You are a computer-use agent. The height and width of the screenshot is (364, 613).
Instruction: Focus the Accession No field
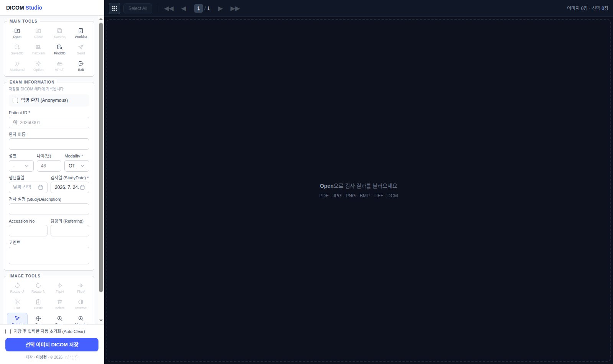pos(28,231)
